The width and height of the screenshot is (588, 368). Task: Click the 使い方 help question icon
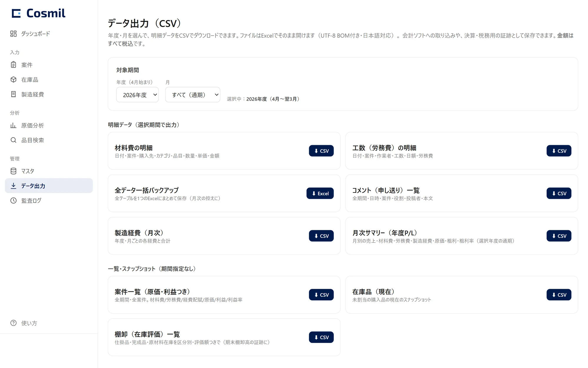coord(13,323)
